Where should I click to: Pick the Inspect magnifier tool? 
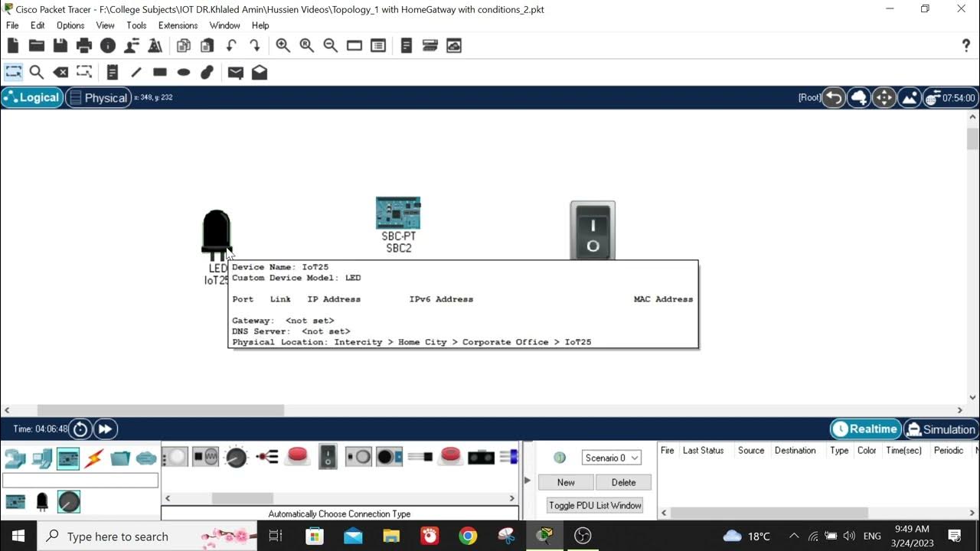pyautogui.click(x=36, y=72)
